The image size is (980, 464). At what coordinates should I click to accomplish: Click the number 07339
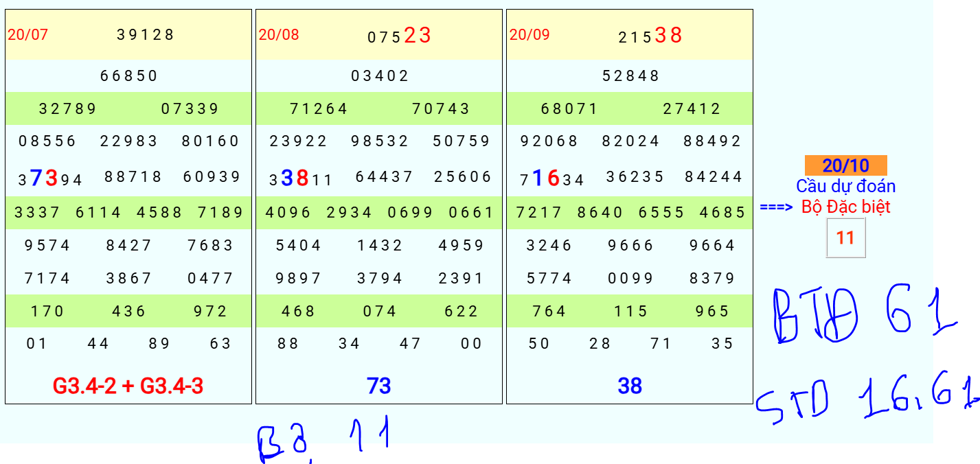pos(190,108)
